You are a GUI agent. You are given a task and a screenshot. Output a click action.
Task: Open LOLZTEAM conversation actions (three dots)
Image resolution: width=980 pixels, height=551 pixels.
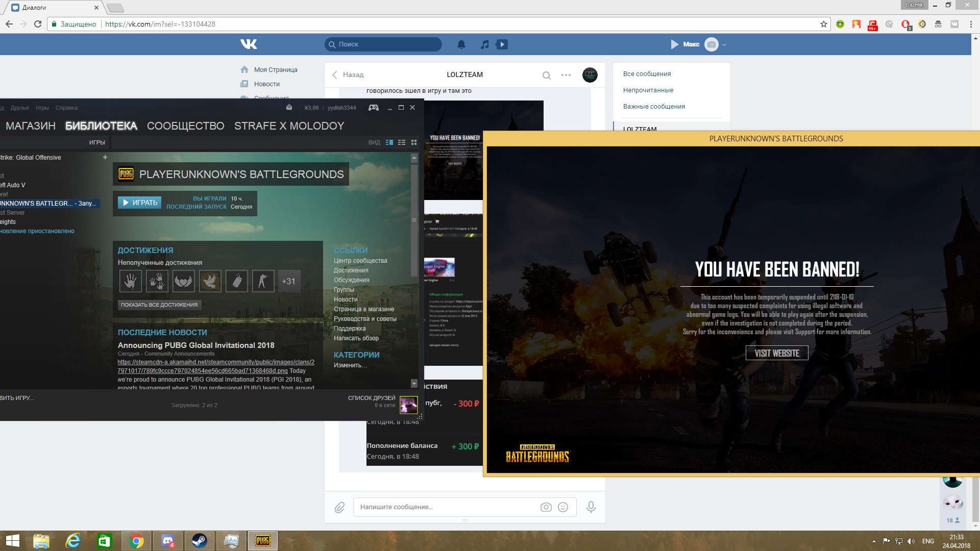[566, 75]
